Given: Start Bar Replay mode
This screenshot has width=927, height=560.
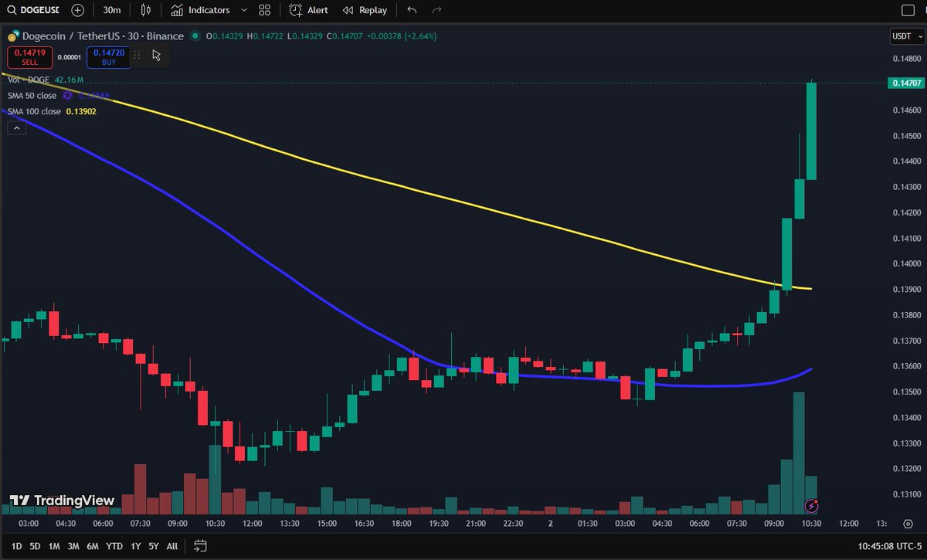Looking at the screenshot, I should tap(365, 10).
